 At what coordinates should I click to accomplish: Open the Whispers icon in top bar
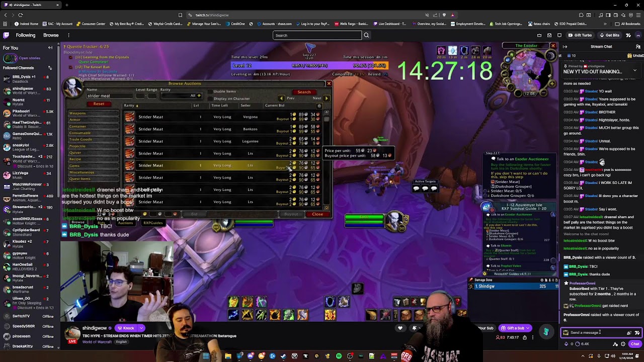click(559, 35)
